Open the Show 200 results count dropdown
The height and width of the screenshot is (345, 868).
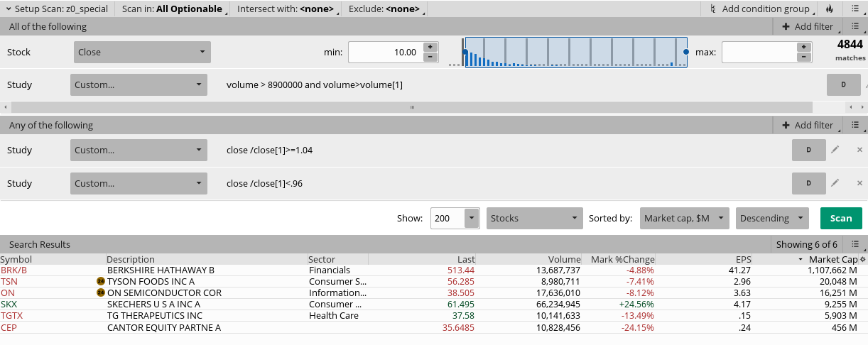pyautogui.click(x=472, y=218)
